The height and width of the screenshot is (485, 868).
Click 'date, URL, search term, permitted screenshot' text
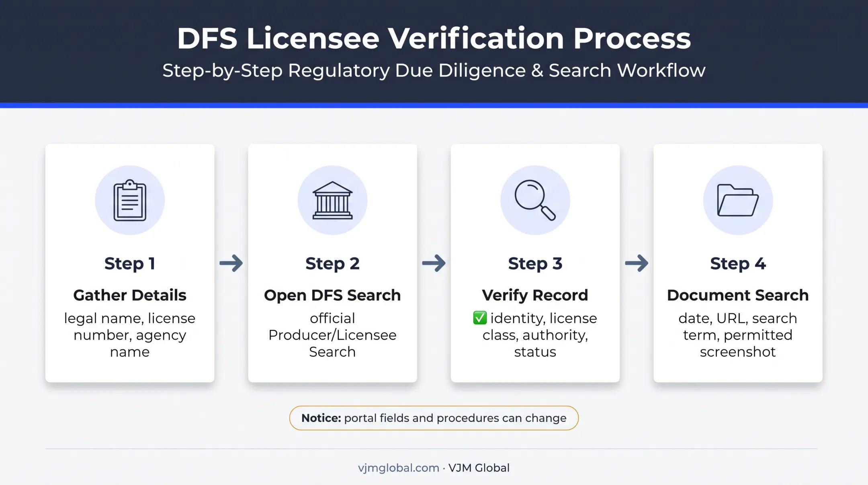pos(738,335)
